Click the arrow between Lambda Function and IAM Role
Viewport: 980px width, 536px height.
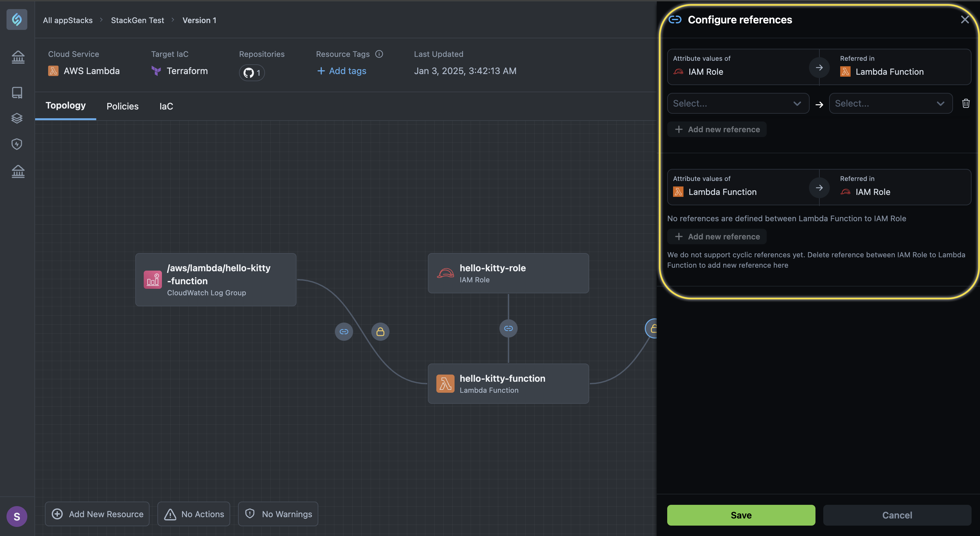click(819, 187)
